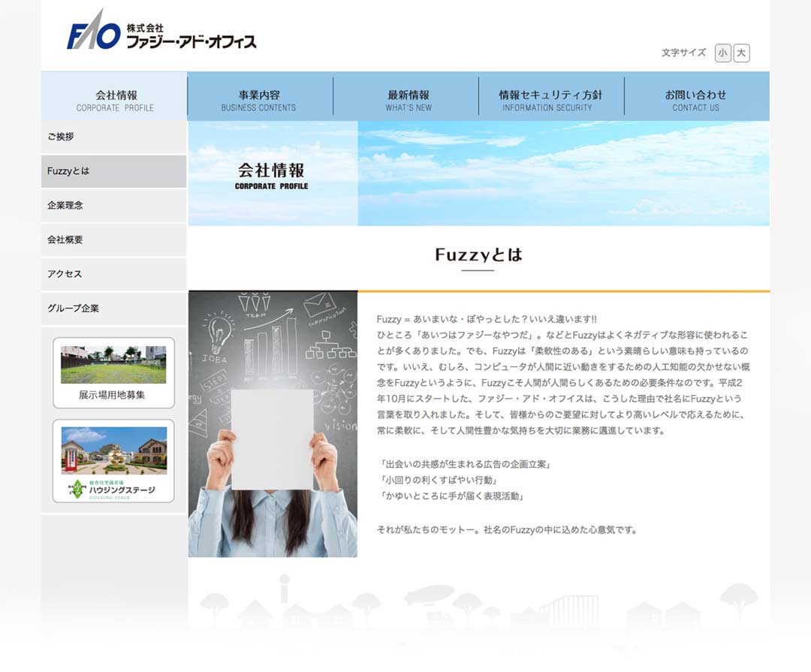Screen dimensions: 811x672
Task: Select Fuzzyとは in the sidebar
Action: (114, 171)
